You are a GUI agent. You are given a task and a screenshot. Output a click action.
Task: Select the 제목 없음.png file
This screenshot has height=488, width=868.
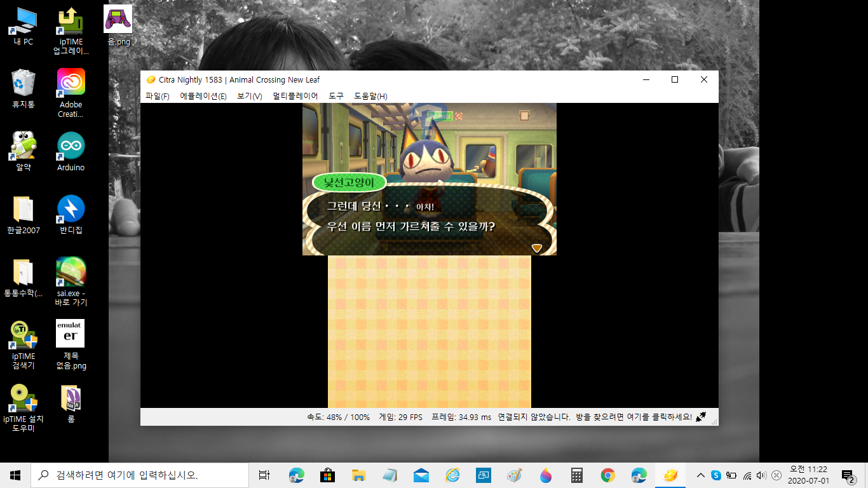pos(71,344)
